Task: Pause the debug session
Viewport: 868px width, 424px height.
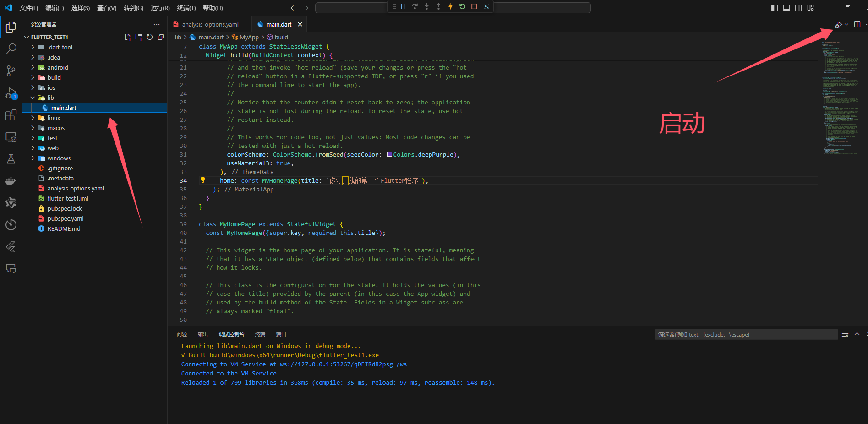Action: 403,6
